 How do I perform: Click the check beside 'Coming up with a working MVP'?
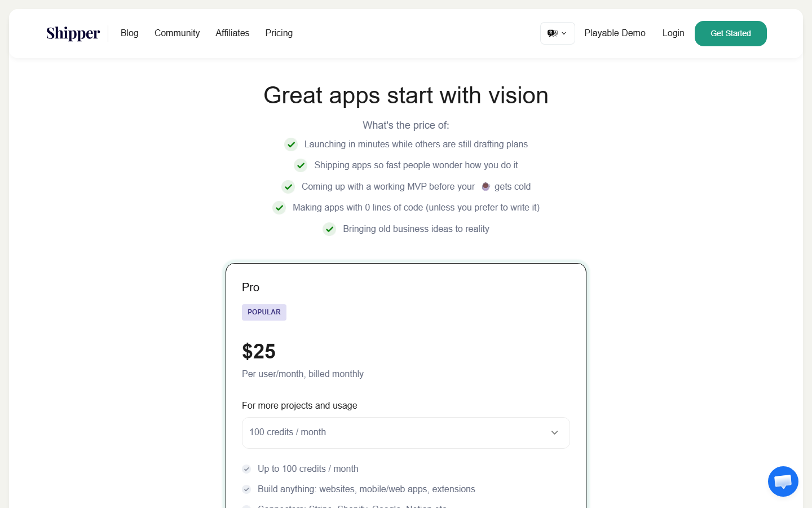click(288, 186)
